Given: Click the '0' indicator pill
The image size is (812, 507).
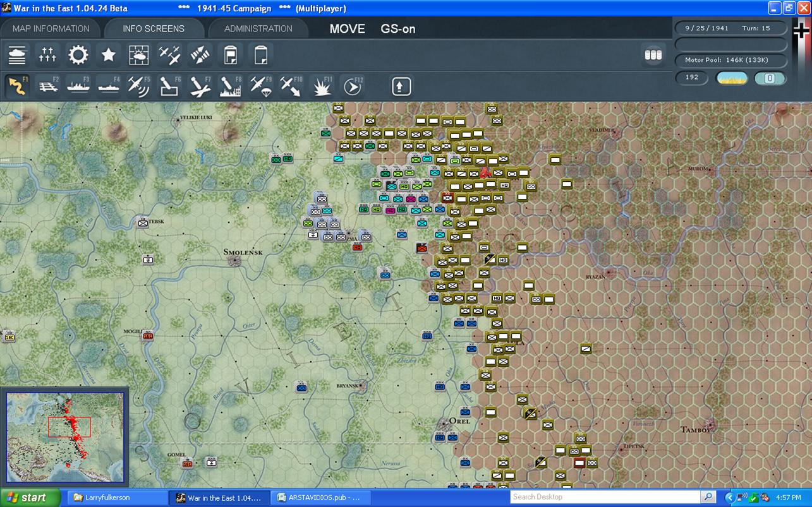Looking at the screenshot, I should tap(770, 78).
